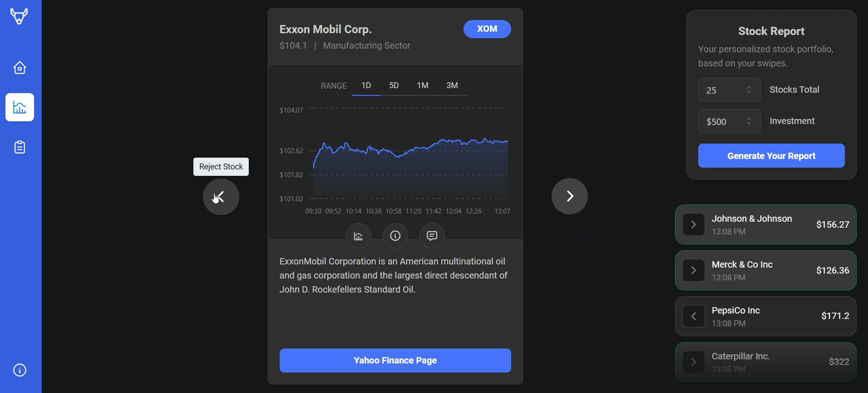Switch chart range to 1M
This screenshot has width=868, height=393.
(423, 85)
